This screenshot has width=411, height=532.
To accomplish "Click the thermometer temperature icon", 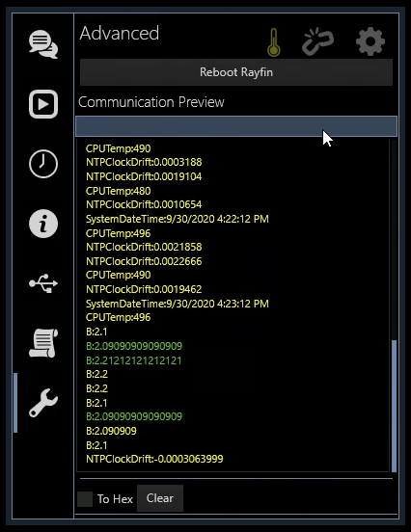I will tap(274, 42).
